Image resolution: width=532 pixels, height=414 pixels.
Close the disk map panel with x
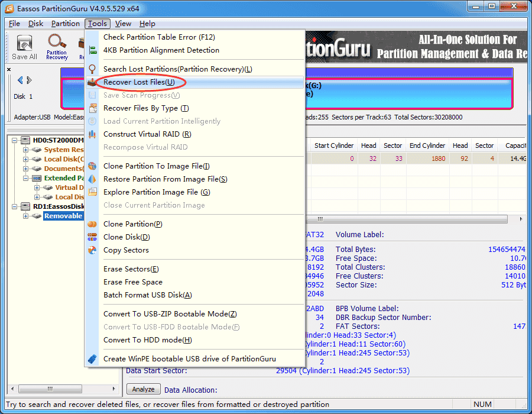click(9, 70)
